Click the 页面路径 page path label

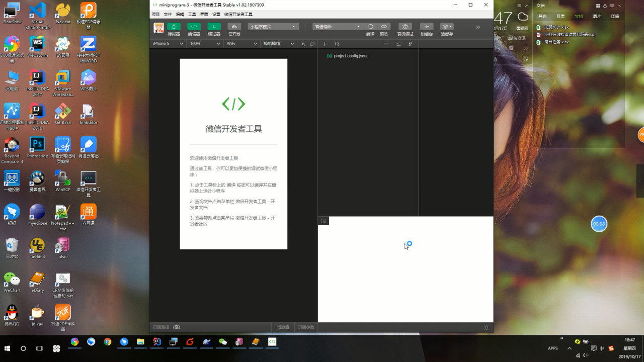[161, 327]
